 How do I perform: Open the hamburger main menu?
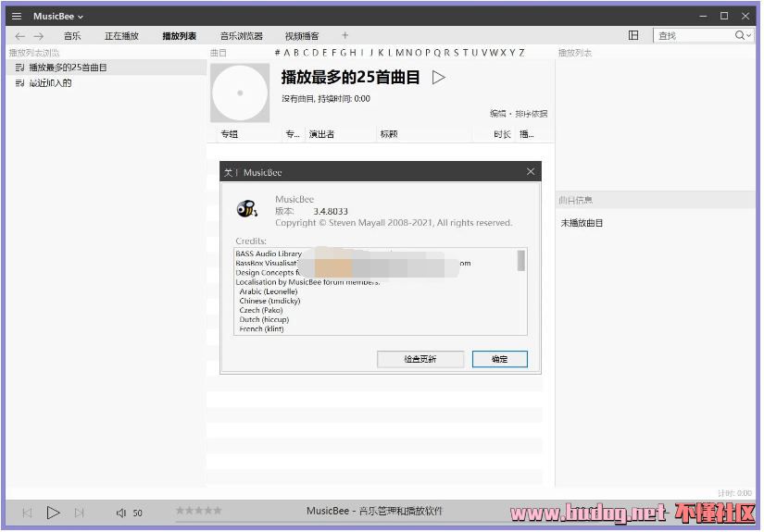coord(17,16)
